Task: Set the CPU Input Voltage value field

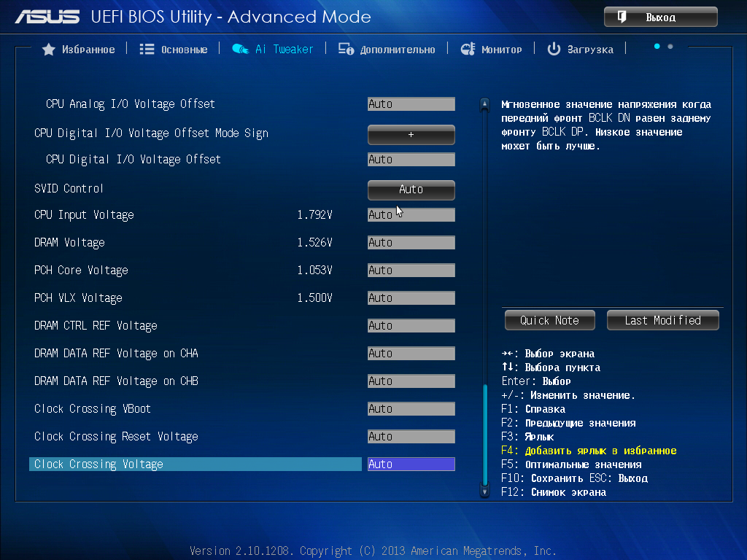Action: 411,215
